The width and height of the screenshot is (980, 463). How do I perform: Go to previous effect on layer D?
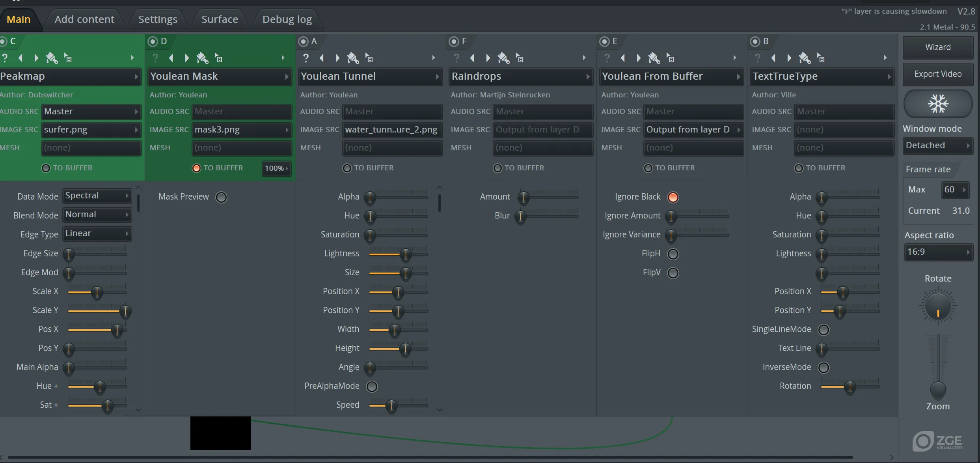click(x=171, y=58)
